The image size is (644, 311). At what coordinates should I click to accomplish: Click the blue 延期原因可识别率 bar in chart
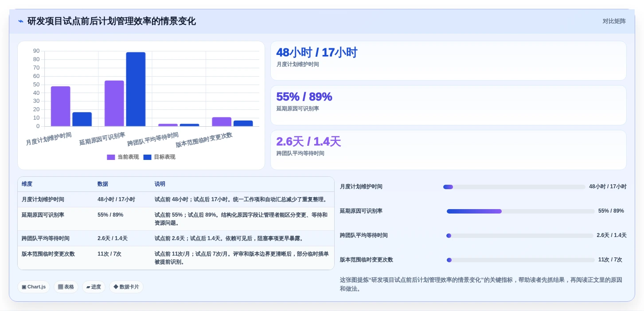pos(136,89)
